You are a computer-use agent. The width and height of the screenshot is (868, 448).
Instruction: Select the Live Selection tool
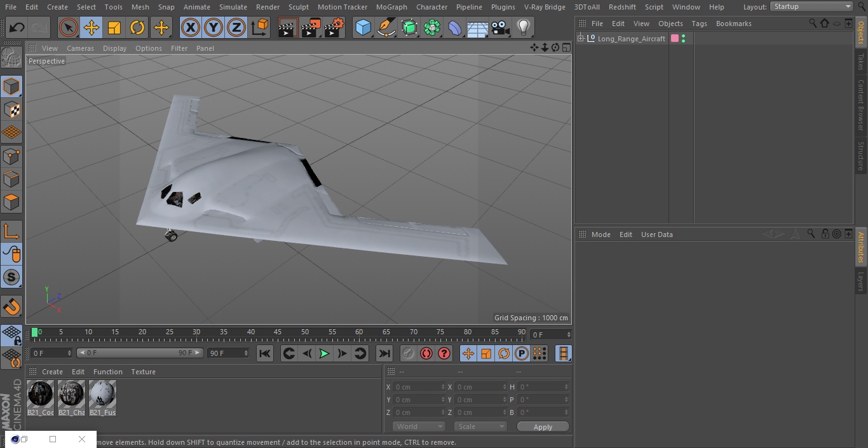pos(69,27)
